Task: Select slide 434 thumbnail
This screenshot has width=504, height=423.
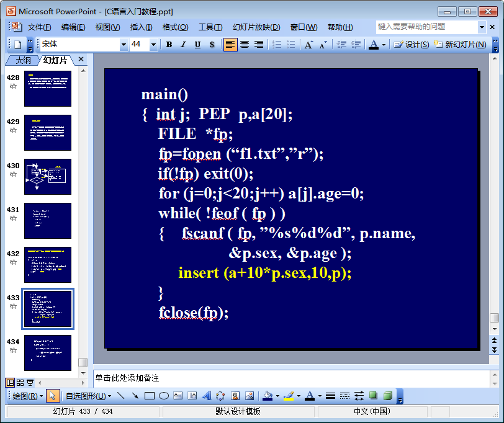Action: (48, 353)
